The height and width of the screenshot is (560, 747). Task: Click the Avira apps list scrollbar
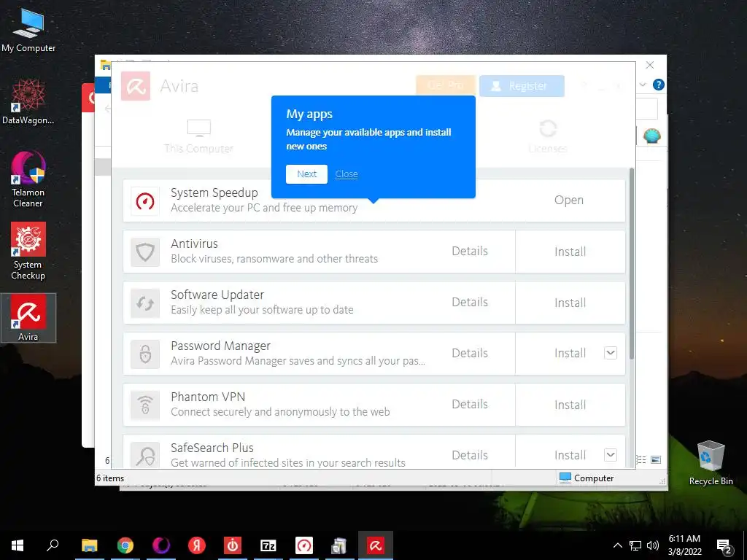point(632,263)
